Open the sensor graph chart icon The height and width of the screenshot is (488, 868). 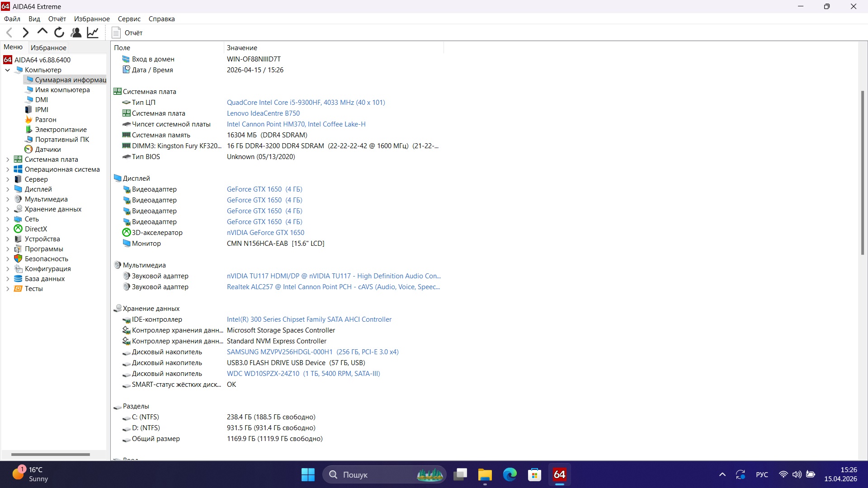point(92,32)
